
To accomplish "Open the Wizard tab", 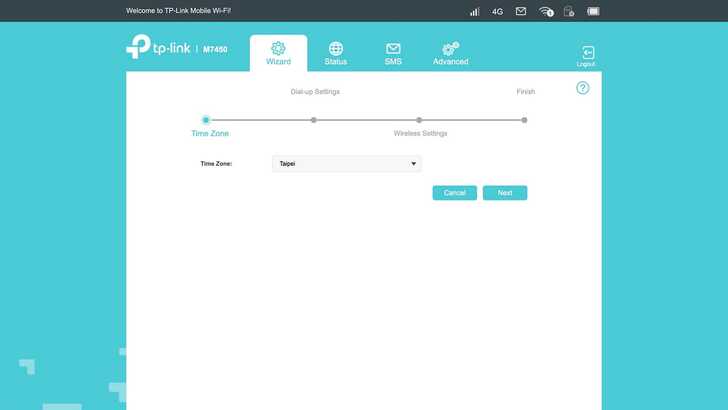I will click(278, 53).
